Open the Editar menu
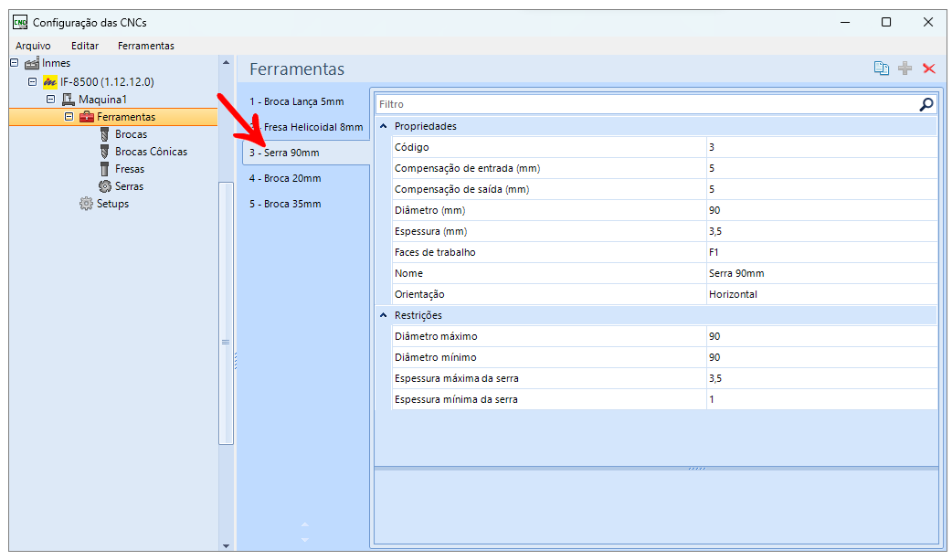Viewport: 952px width, 560px height. [x=85, y=46]
